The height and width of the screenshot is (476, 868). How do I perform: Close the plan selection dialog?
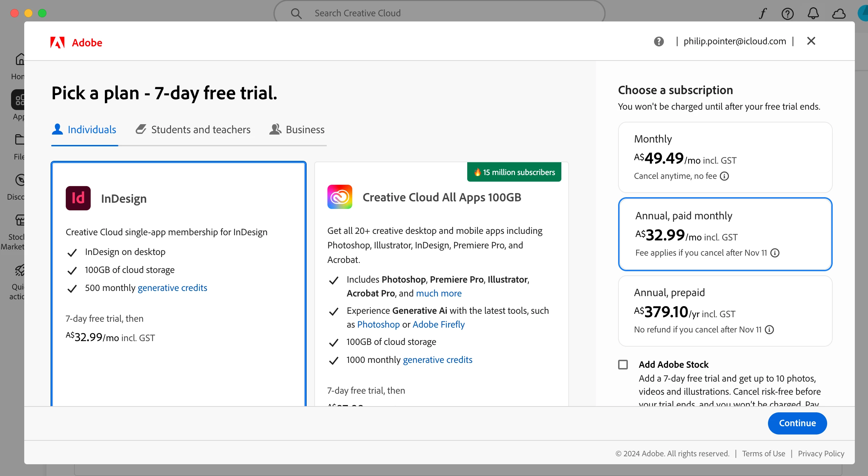811,41
